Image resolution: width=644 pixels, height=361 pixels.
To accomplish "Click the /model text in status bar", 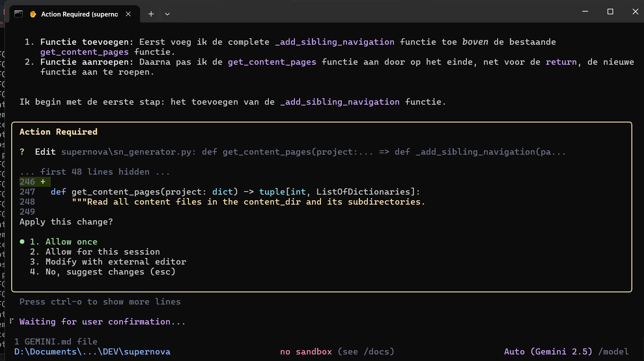I will click(x=613, y=351).
